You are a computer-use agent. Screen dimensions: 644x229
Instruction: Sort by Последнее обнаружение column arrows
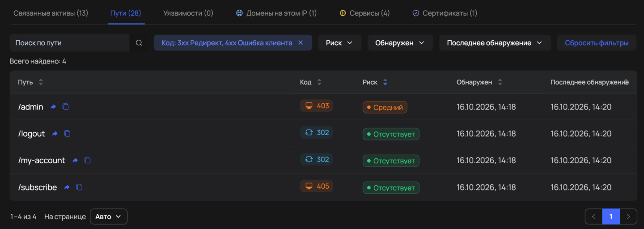[626, 82]
